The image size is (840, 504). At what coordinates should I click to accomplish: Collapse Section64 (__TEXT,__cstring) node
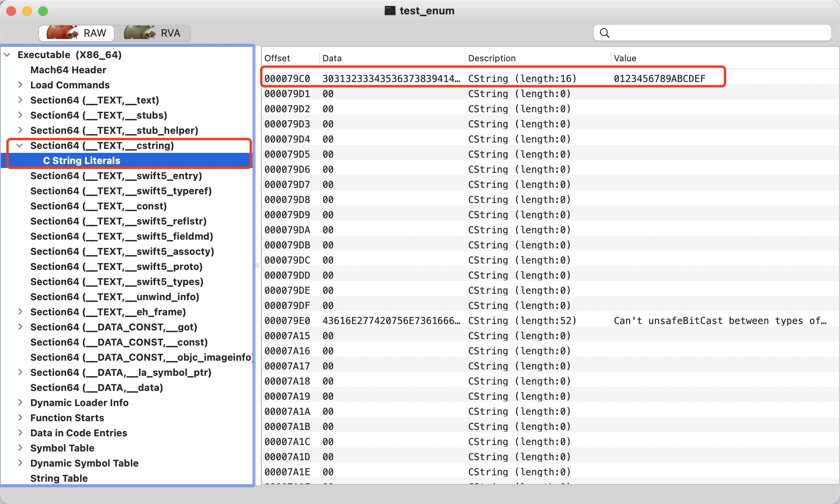click(20, 146)
